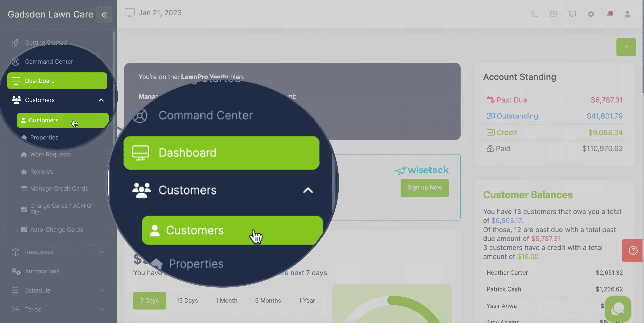Click the Work Requests house icon
This screenshot has width=644, height=323.
24,154
